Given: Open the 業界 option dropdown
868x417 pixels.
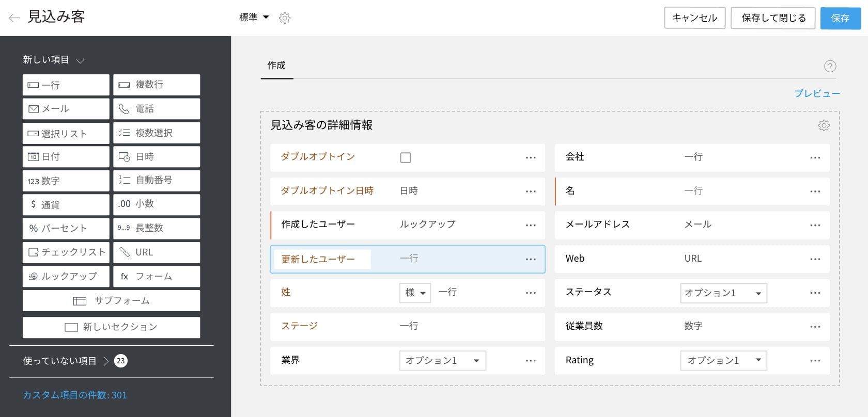Looking at the screenshot, I should click(442, 361).
